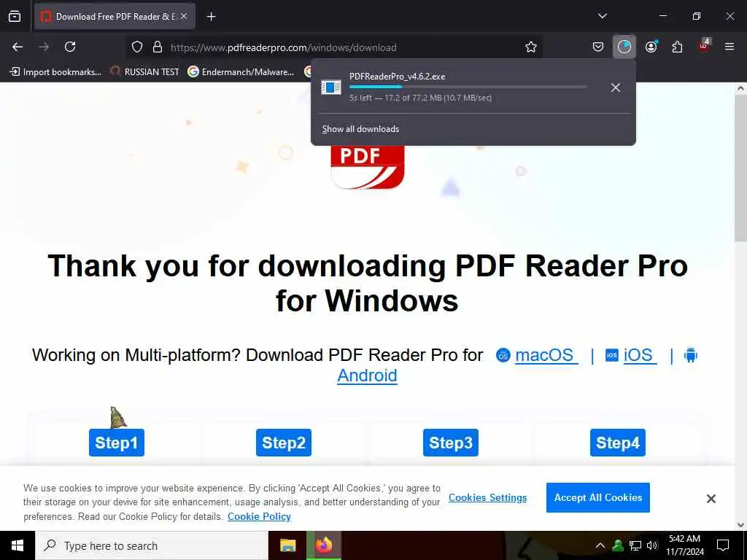Image resolution: width=747 pixels, height=560 pixels.
Task: Open Firefox account menu
Action: click(x=651, y=47)
